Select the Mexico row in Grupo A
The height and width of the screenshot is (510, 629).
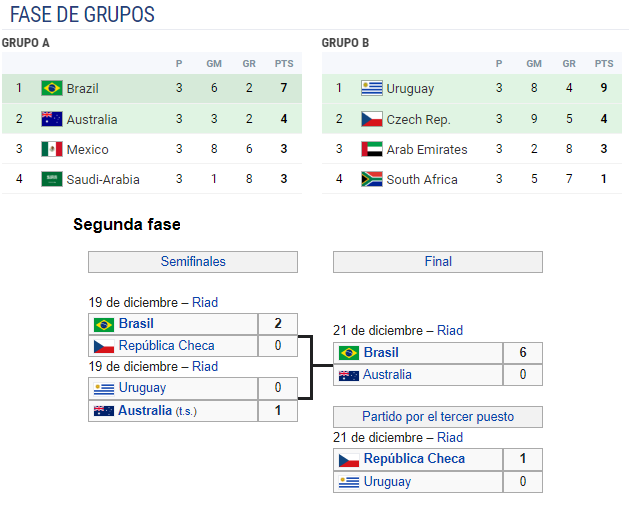tap(152, 149)
